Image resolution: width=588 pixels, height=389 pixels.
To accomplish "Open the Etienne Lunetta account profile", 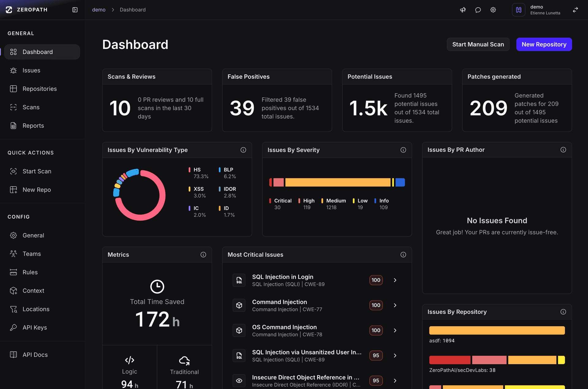I will click(x=545, y=9).
